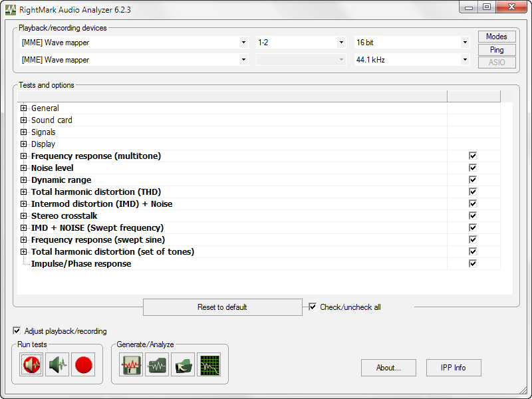The height and width of the screenshot is (399, 532).
Task: Click the Reset to default button
Action: [223, 307]
